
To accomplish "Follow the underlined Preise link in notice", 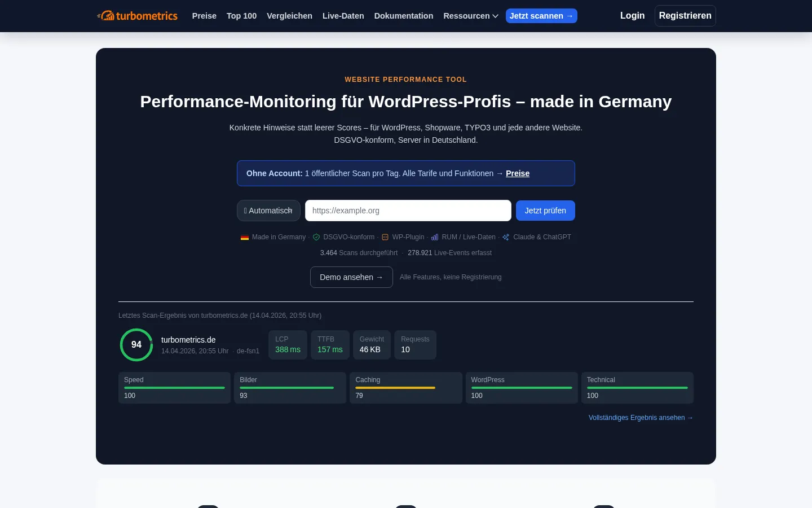I will coord(518,173).
